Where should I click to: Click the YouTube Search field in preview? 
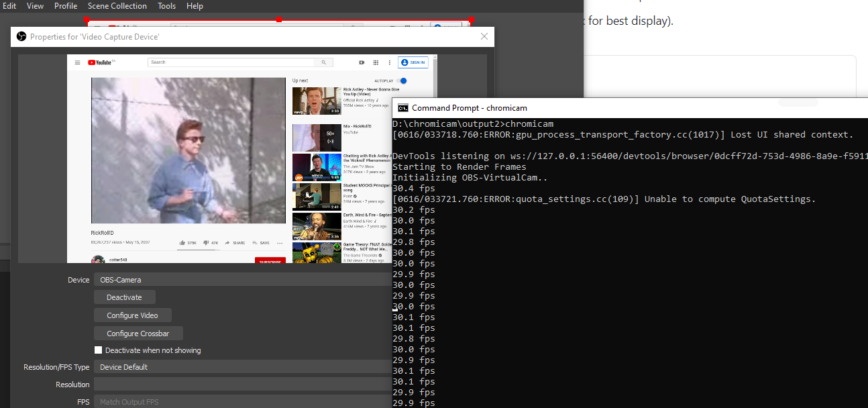(231, 62)
